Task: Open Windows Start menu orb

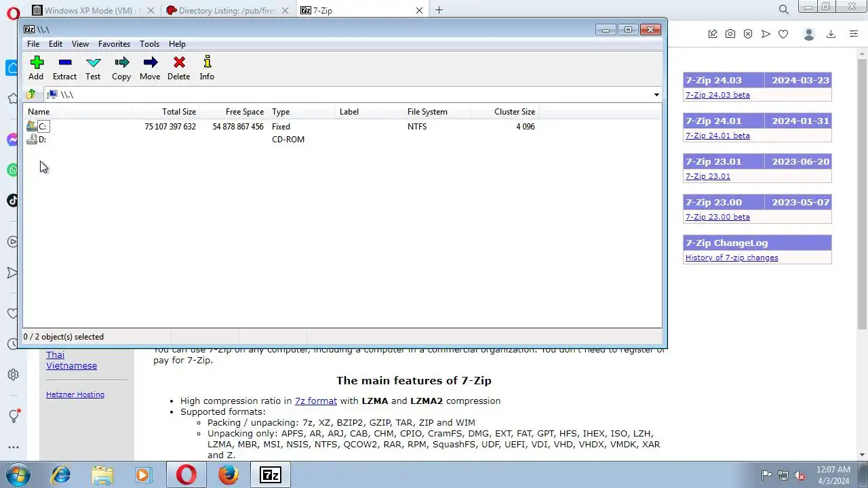Action: (x=18, y=474)
